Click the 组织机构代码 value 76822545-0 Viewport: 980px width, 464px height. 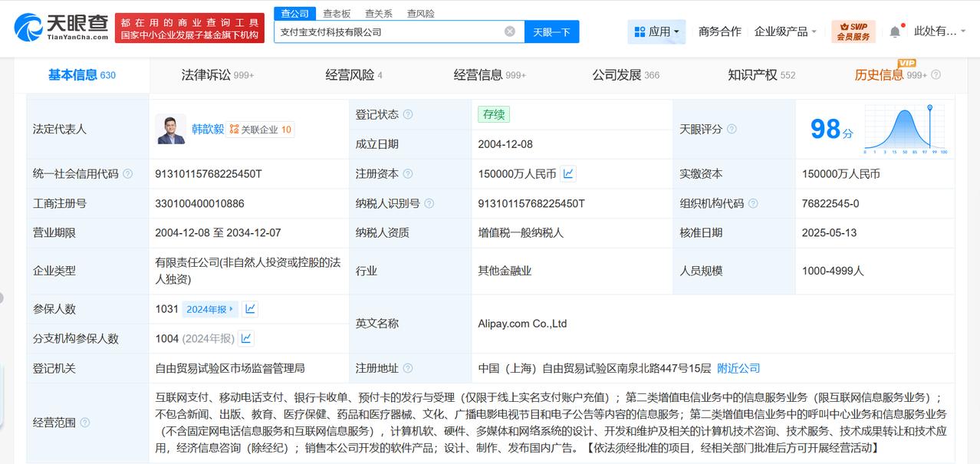[830, 203]
